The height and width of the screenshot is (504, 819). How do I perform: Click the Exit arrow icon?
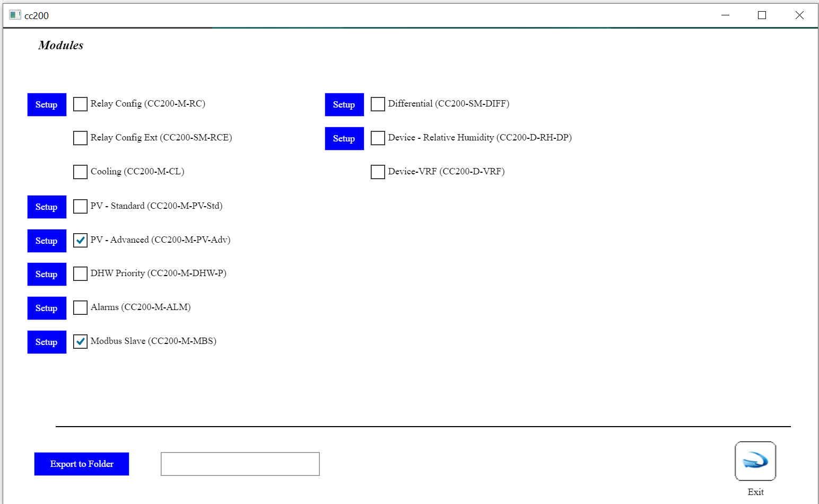755,461
